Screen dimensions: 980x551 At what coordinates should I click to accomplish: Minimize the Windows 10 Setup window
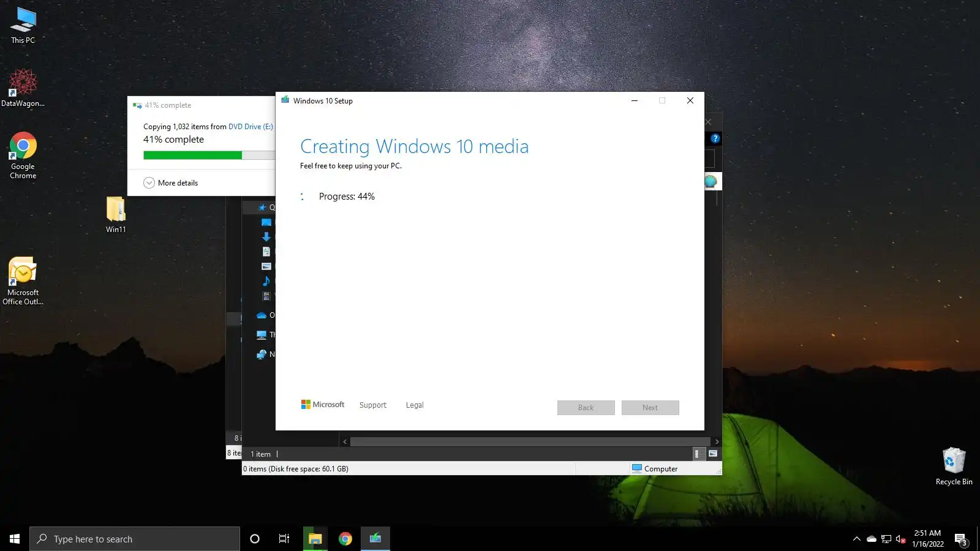pyautogui.click(x=635, y=100)
